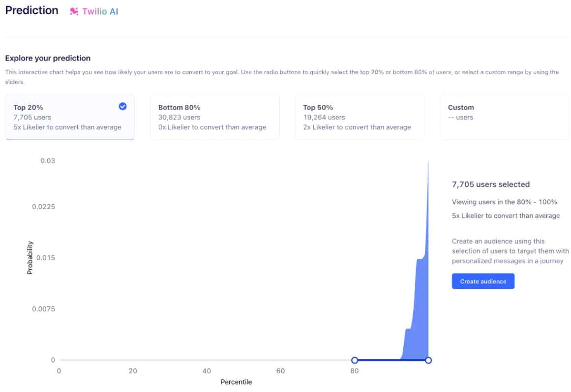This screenshot has height=392, width=571.
Task: Click the gray slider track above percentile 40
Action: [x=207, y=361]
